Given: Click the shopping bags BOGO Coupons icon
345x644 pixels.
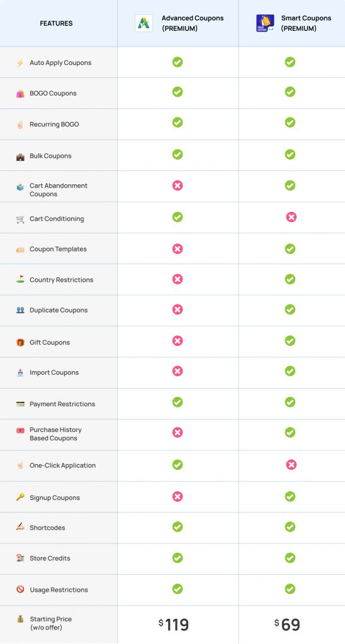Looking at the screenshot, I should click(x=20, y=94).
